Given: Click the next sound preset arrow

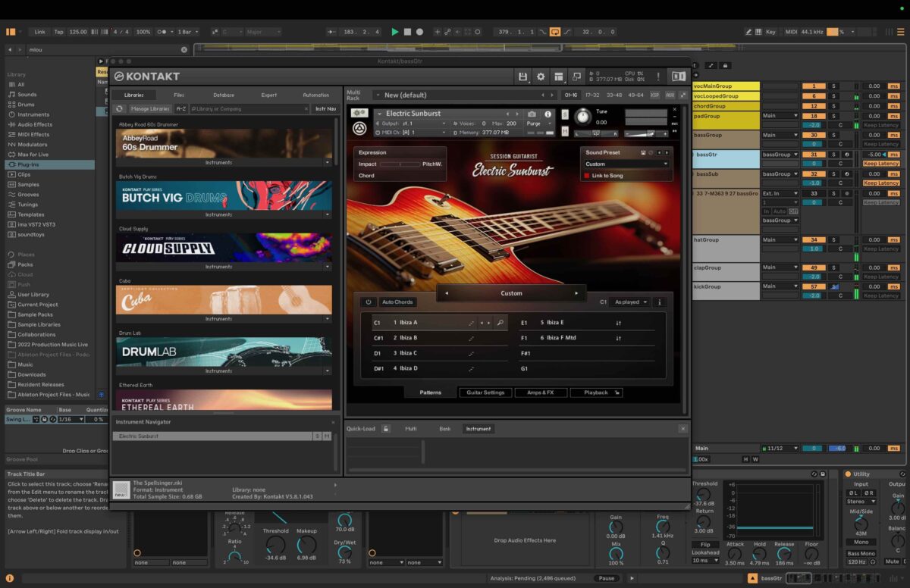Looking at the screenshot, I should point(668,152).
